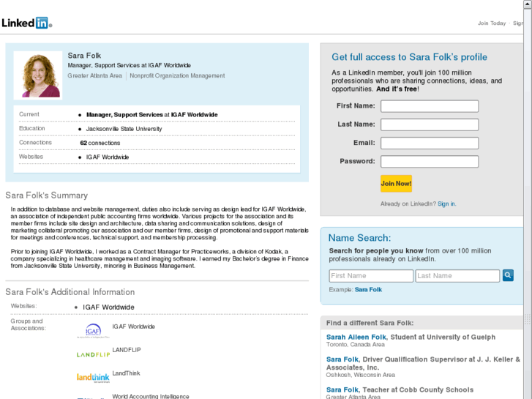Click the 62 connections text
Screen dimensions: 532x399
pos(100,143)
